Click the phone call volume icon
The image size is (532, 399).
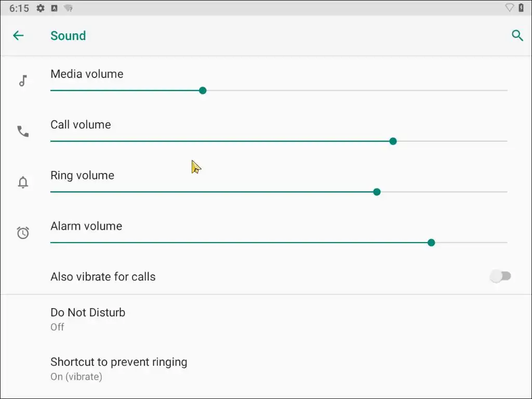(23, 131)
